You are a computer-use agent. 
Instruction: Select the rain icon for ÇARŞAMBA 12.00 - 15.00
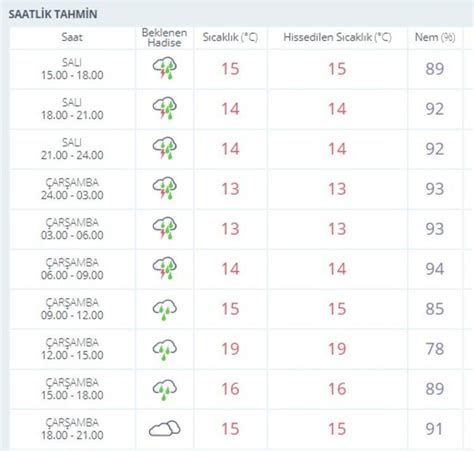(165, 350)
